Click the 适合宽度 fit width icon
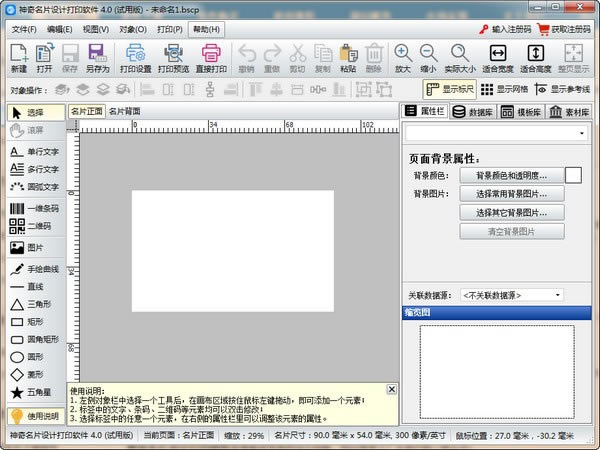Image resolution: width=600 pixels, height=450 pixels. [497, 58]
